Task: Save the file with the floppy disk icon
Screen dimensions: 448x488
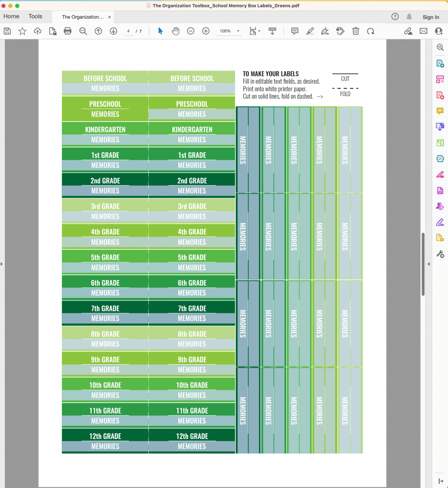Action: (x=7, y=31)
